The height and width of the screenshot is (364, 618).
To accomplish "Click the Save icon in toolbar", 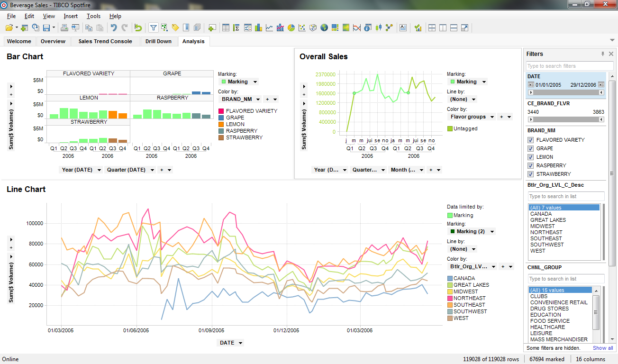I will pos(46,28).
